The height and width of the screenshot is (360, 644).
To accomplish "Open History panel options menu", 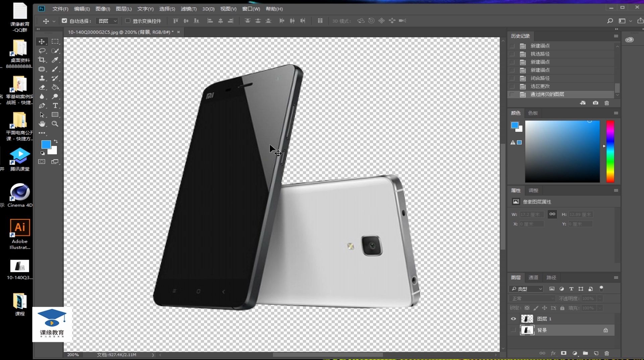I will [x=616, y=36].
